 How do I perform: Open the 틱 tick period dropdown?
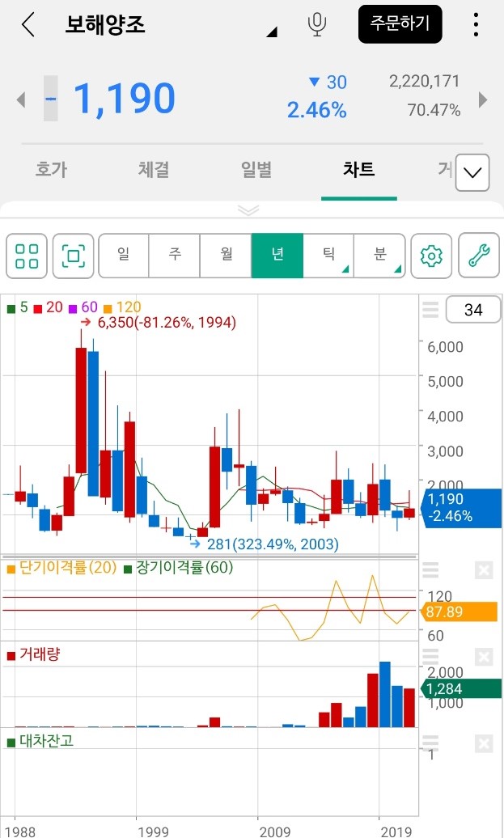[x=328, y=256]
